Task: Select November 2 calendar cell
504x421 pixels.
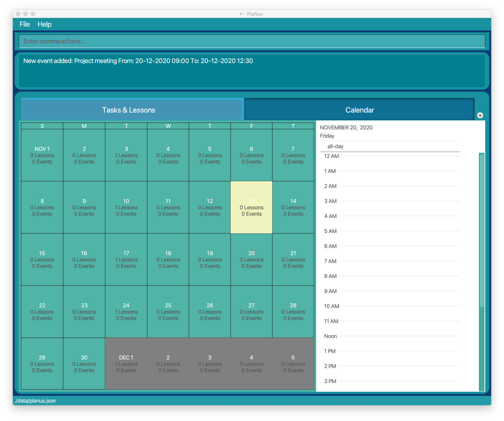Action: pos(84,155)
